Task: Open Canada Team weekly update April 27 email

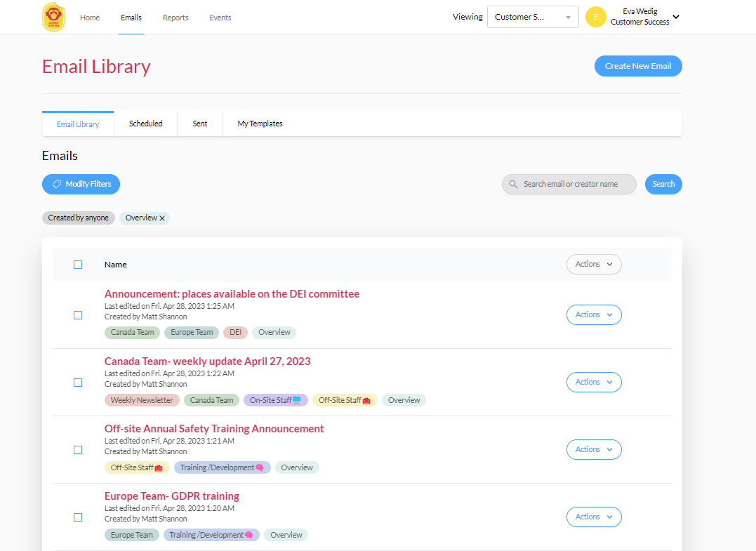Action: click(x=207, y=361)
